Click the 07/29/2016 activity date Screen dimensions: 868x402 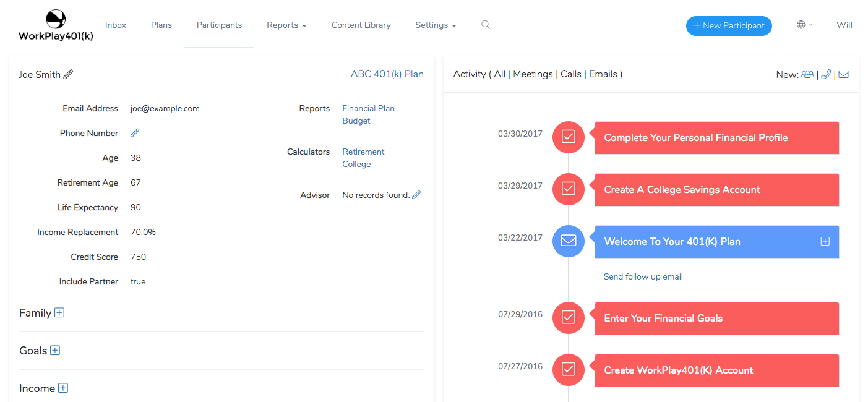click(520, 314)
